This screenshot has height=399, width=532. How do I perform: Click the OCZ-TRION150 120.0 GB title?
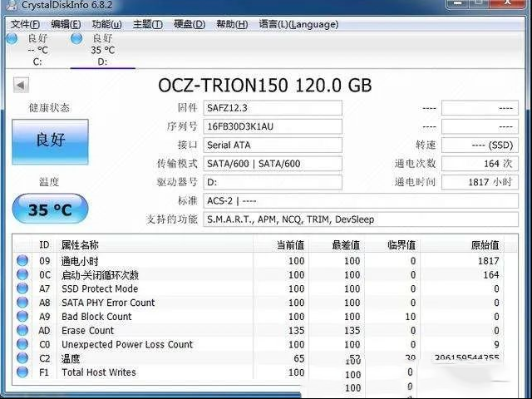(265, 85)
